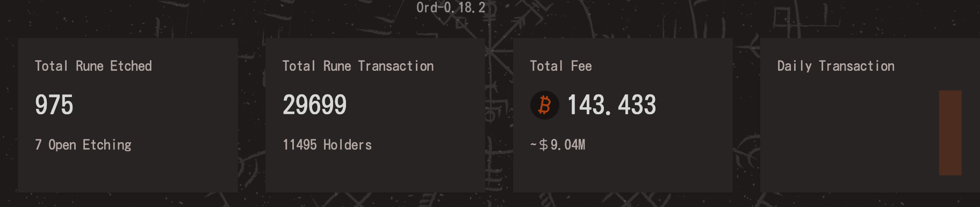This screenshot has width=980, height=207.
Task: Click the 143.433 fee amount
Action: point(611,105)
